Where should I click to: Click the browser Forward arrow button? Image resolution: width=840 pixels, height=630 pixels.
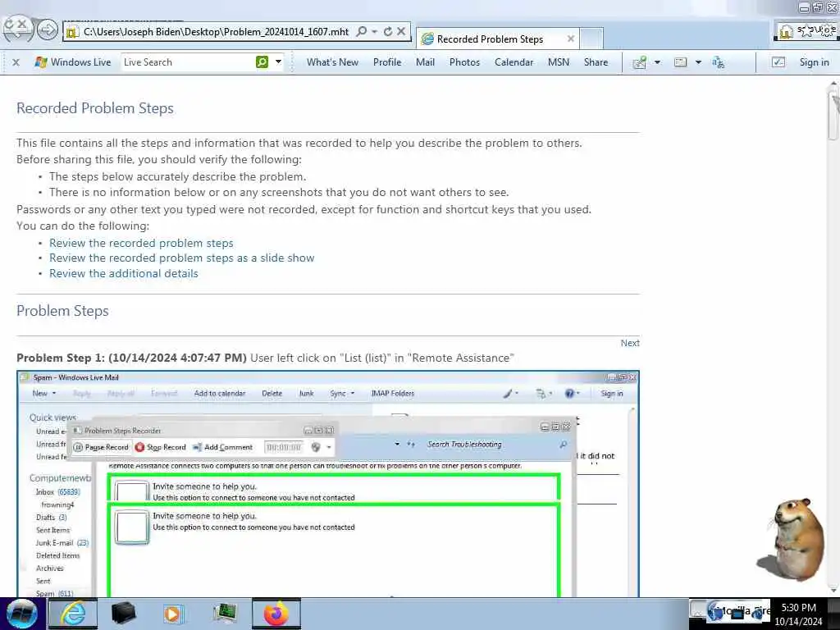tap(47, 30)
